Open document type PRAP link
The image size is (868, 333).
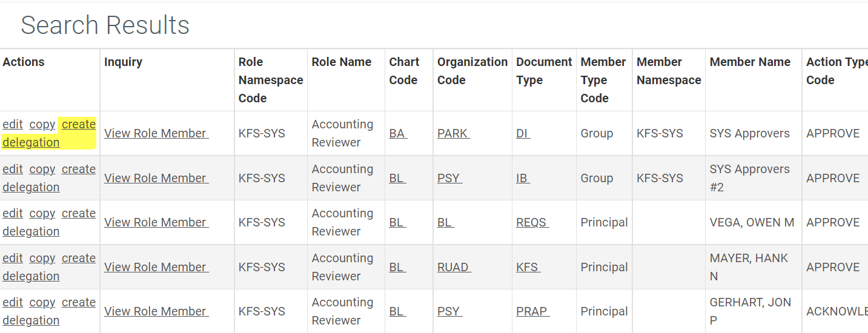[x=532, y=312]
